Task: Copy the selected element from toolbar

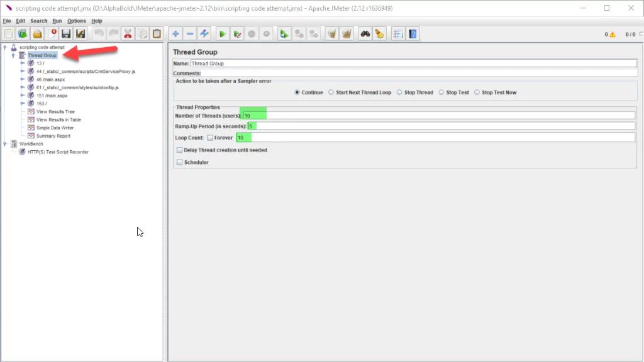Action: (x=143, y=34)
